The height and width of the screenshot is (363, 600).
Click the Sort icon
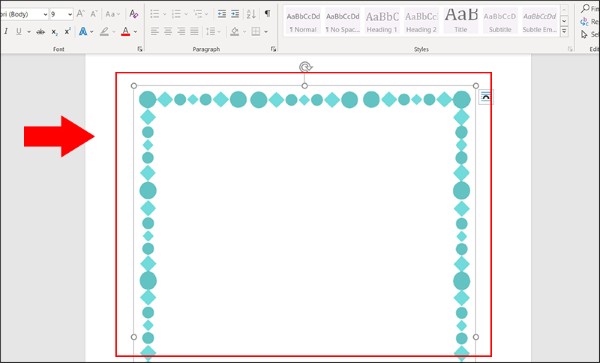(251, 14)
